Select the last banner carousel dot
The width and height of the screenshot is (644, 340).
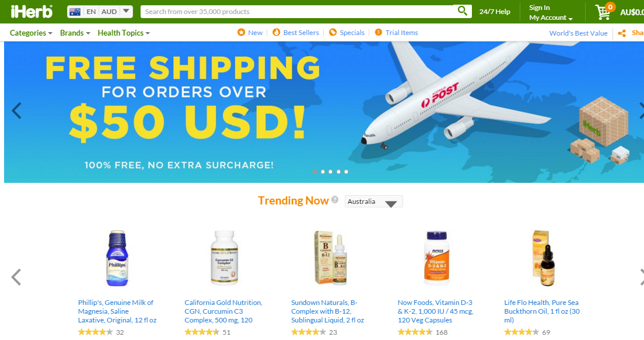[346, 172]
